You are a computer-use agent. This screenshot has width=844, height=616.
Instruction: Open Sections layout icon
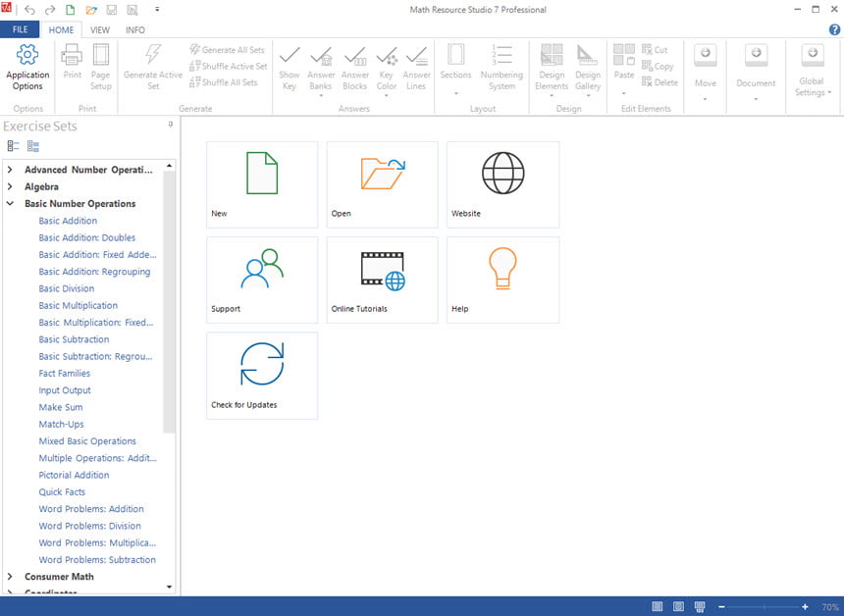pyautogui.click(x=456, y=54)
